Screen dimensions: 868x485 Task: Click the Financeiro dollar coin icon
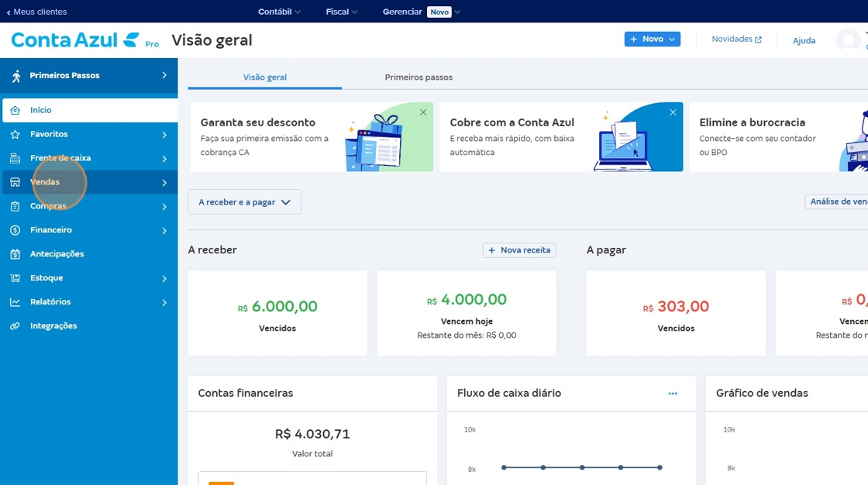pyautogui.click(x=15, y=230)
